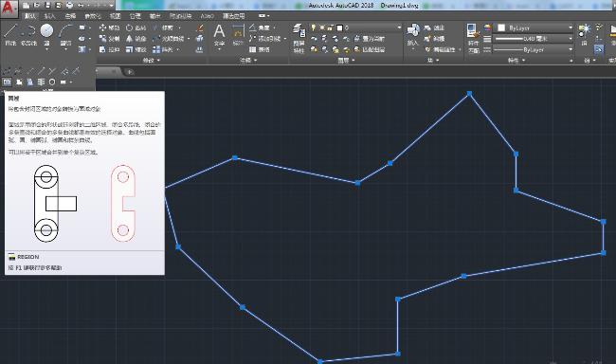
Task: Activate the Mirror command
Action: tap(136, 39)
